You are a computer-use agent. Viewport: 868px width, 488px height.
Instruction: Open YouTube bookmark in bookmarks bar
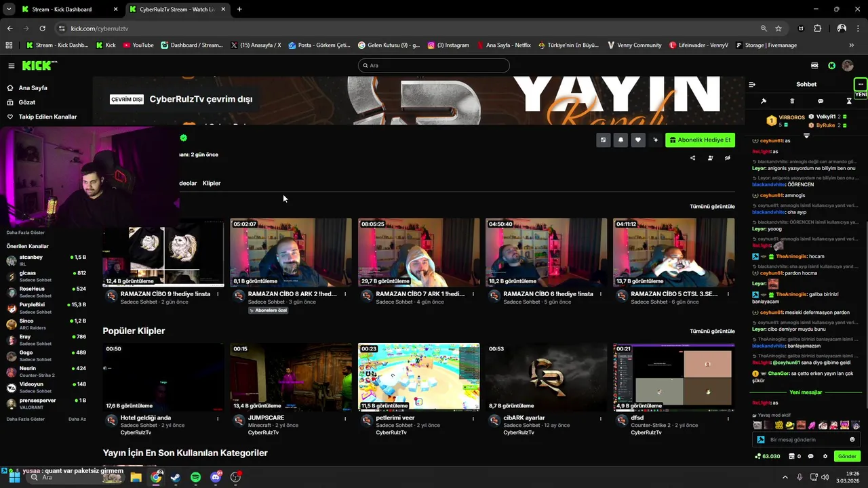(138, 45)
